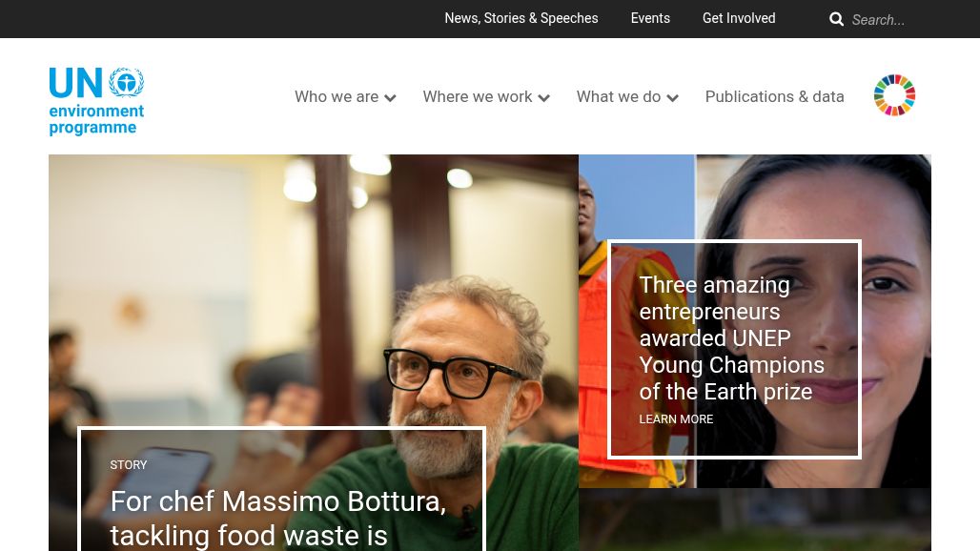Open News, Stories & Speeches
Viewport: 980px width, 551px height.
click(x=521, y=19)
